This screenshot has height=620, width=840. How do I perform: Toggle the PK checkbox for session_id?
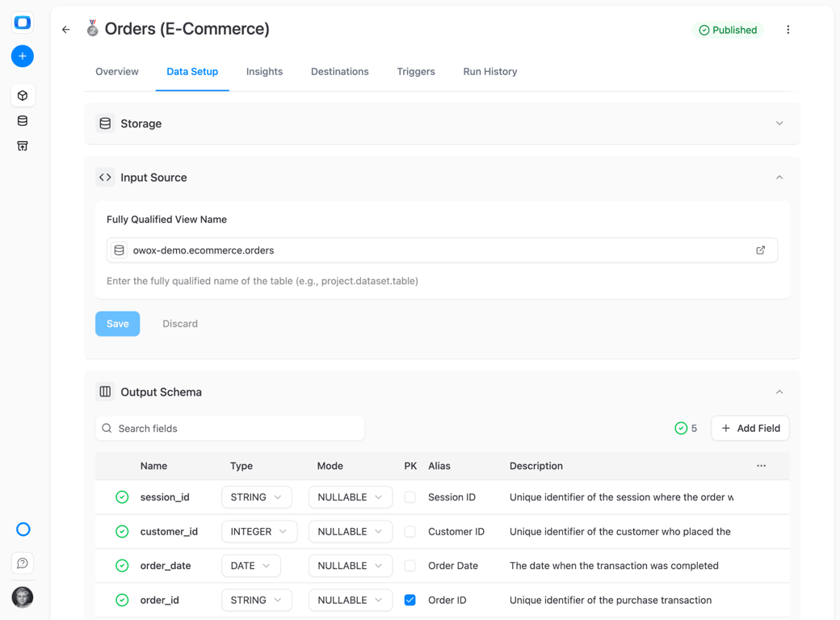409,497
